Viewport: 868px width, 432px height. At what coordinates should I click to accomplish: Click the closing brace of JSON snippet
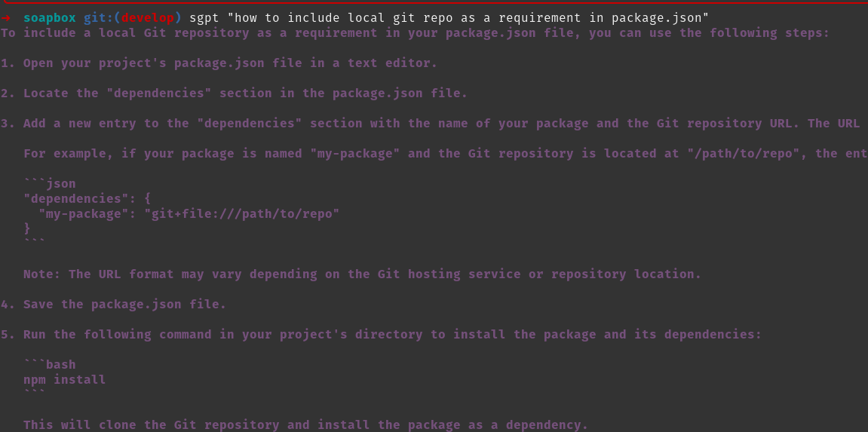[x=27, y=228]
